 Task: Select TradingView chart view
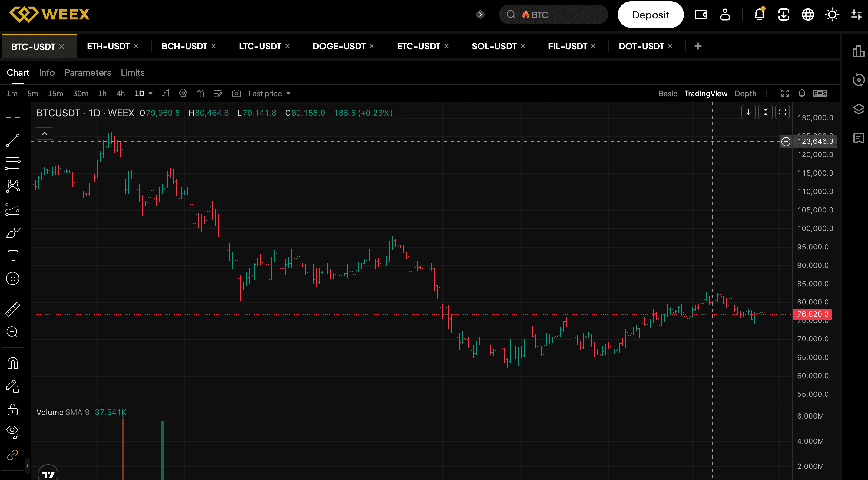click(x=706, y=94)
